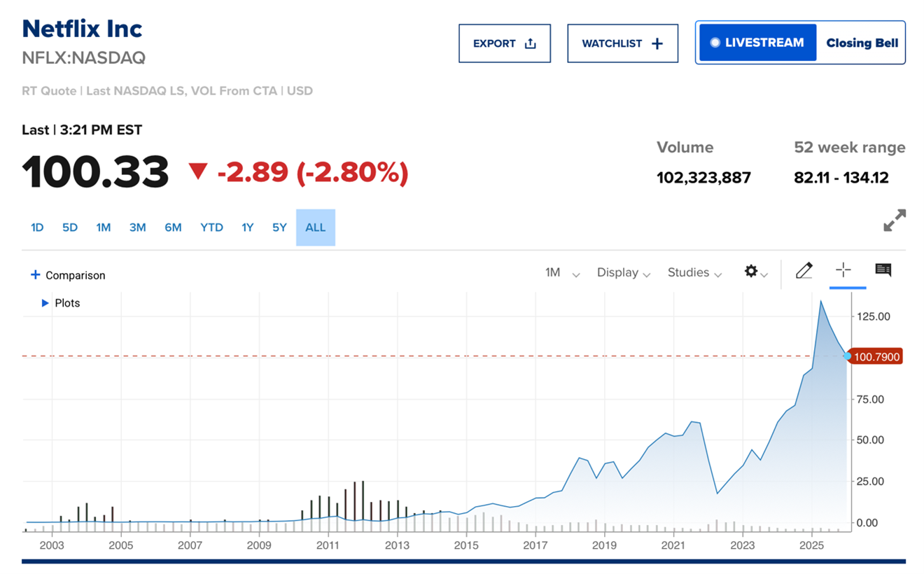The width and height of the screenshot is (924, 574).
Task: Add a Comparison with the plus icon
Action: (35, 274)
